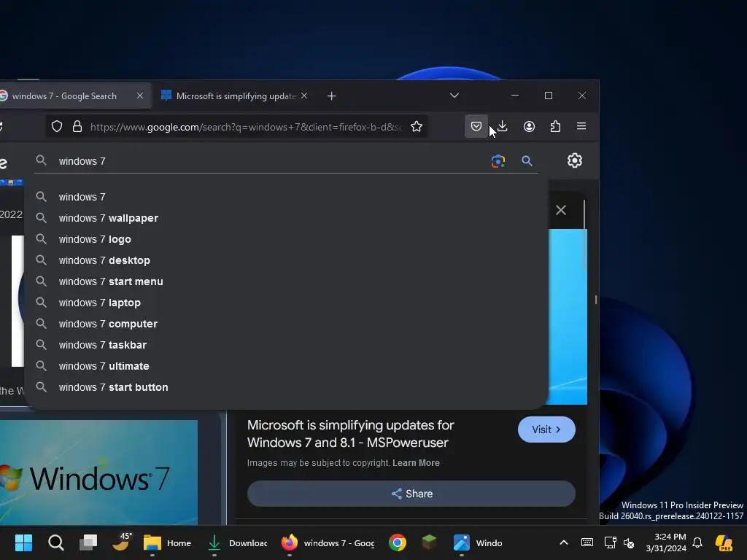Viewport: 747px width, 560px height.
Task: Open touch keyboard tray icon
Action: coord(587,542)
